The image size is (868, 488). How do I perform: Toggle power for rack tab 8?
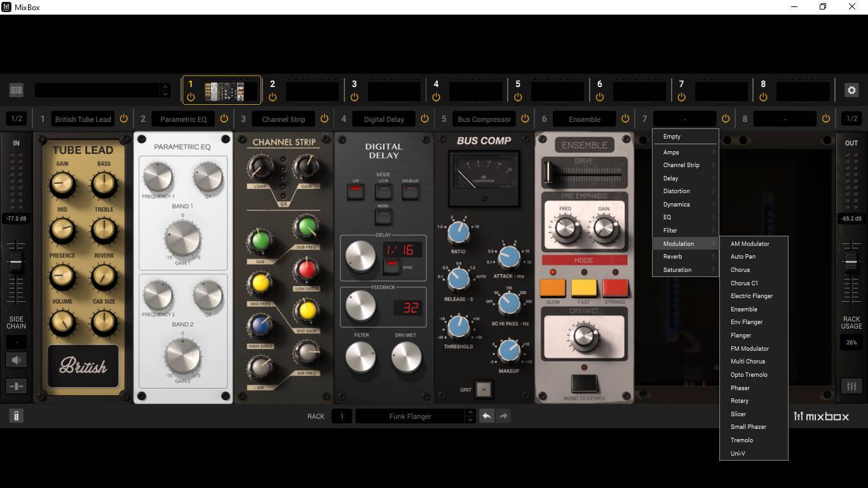coord(763,97)
